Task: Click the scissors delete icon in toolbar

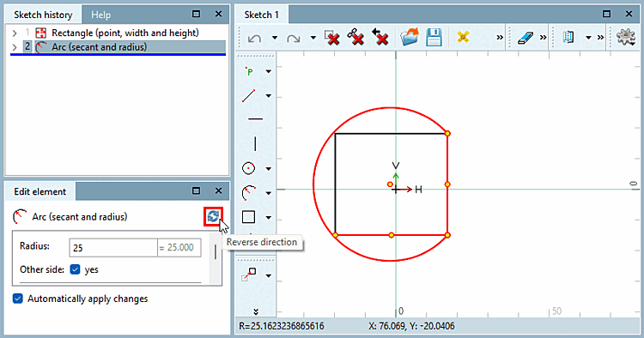Action: pyautogui.click(x=355, y=37)
